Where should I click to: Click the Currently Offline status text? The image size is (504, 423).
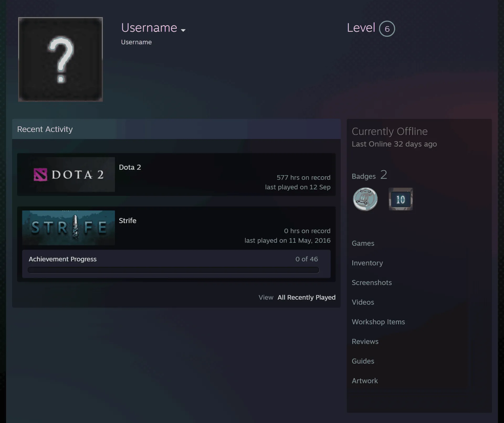390,131
